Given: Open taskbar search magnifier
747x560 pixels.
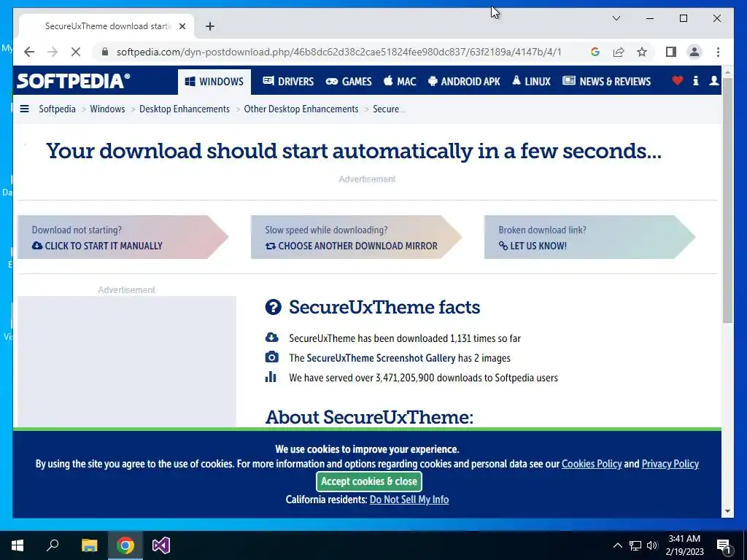Looking at the screenshot, I should click(53, 545).
